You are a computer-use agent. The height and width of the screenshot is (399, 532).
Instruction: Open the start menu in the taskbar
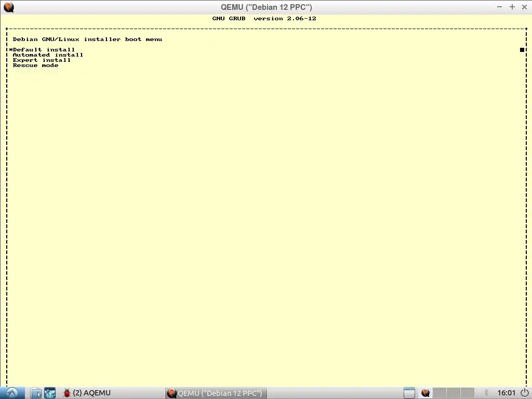tap(12, 393)
